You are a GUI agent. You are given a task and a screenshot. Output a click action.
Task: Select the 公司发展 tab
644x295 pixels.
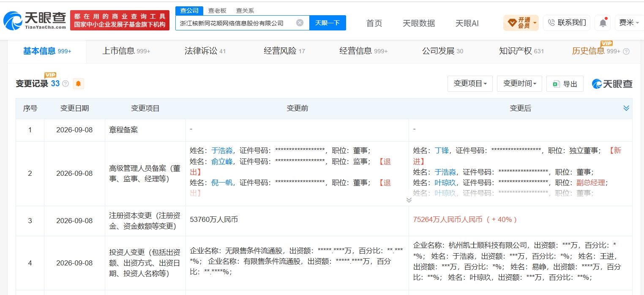coord(442,51)
